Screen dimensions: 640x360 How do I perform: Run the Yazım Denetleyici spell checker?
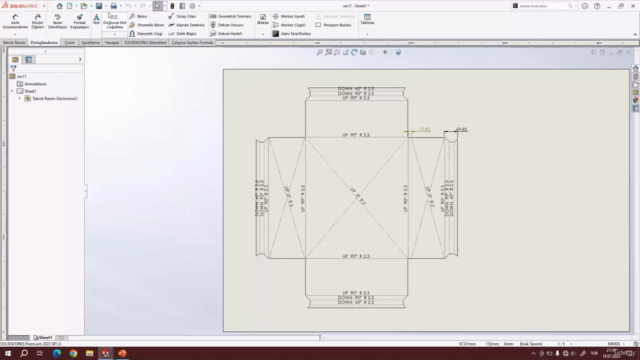[x=57, y=21]
